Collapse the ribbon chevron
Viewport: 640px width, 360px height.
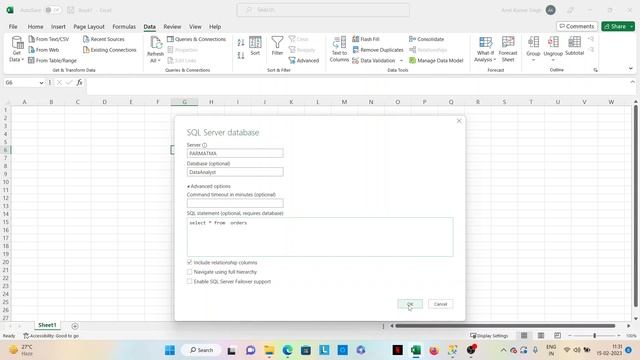point(631,69)
